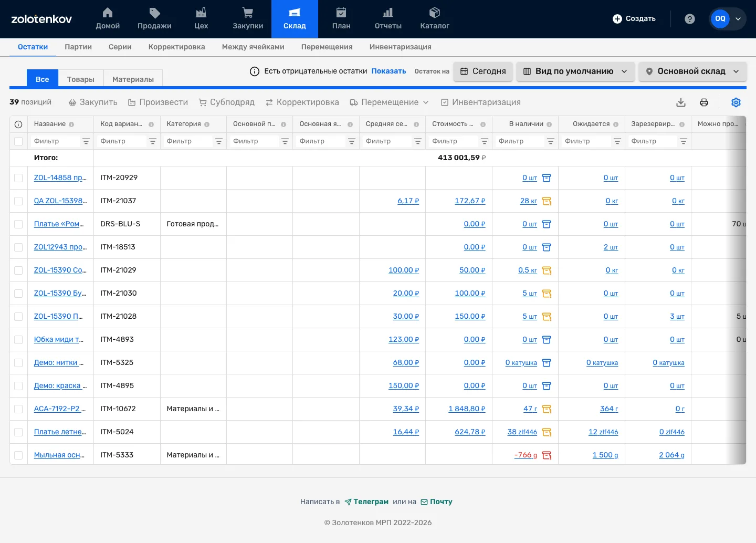This screenshot has width=756, height=543.
Task: Tick the ITM-5333 row checkbox
Action: click(x=18, y=455)
